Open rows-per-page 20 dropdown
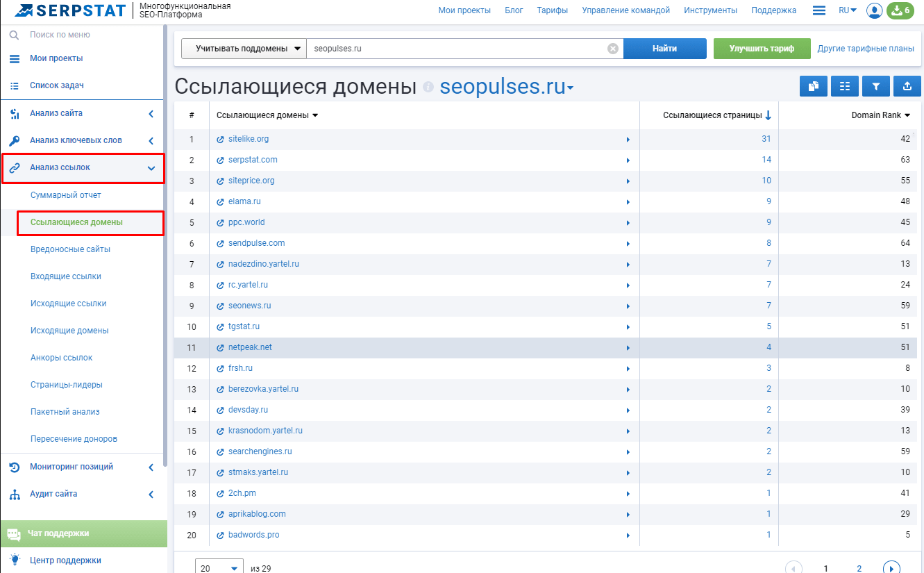Screen dimensions: 924x573 click(219, 568)
